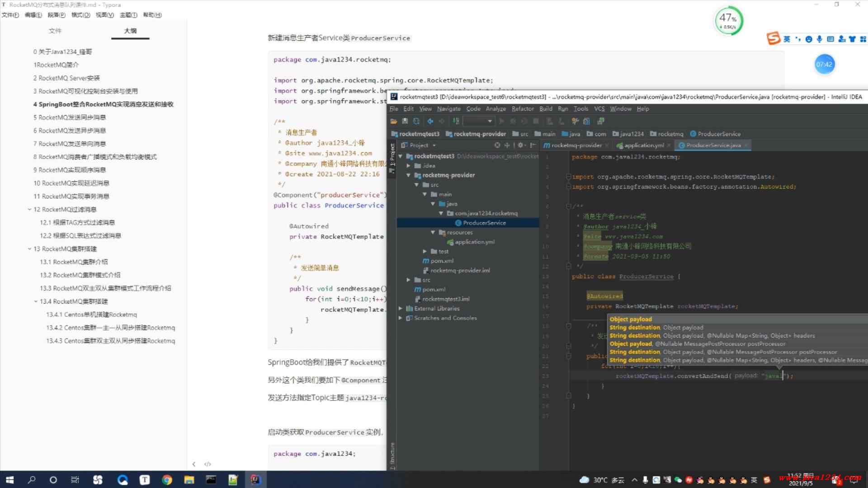Open the vertical Structure tool tab

392,455
